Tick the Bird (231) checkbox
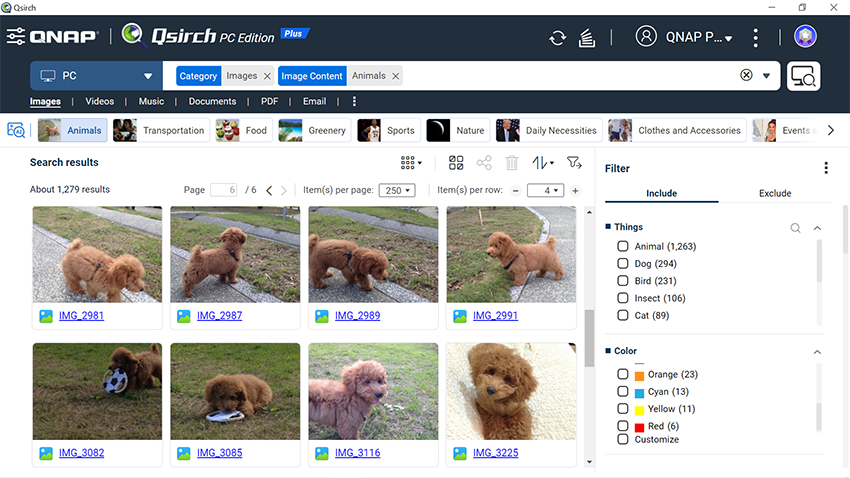 pyautogui.click(x=623, y=281)
